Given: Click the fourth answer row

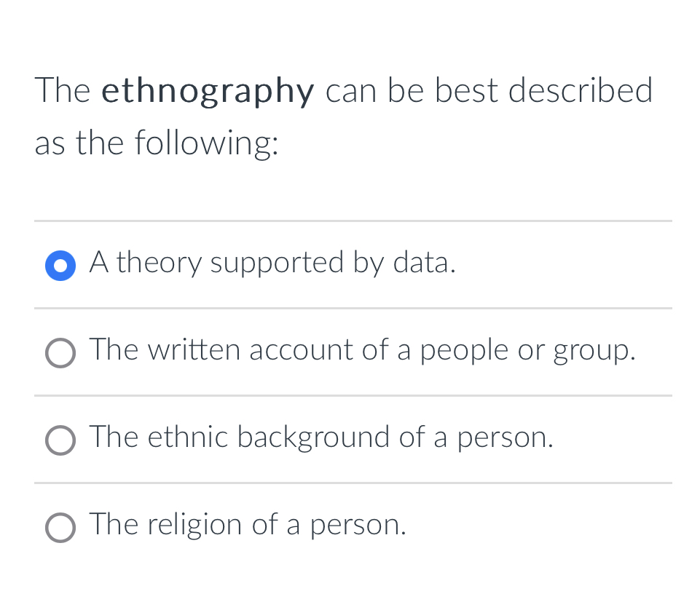Looking at the screenshot, I should [x=291, y=526].
